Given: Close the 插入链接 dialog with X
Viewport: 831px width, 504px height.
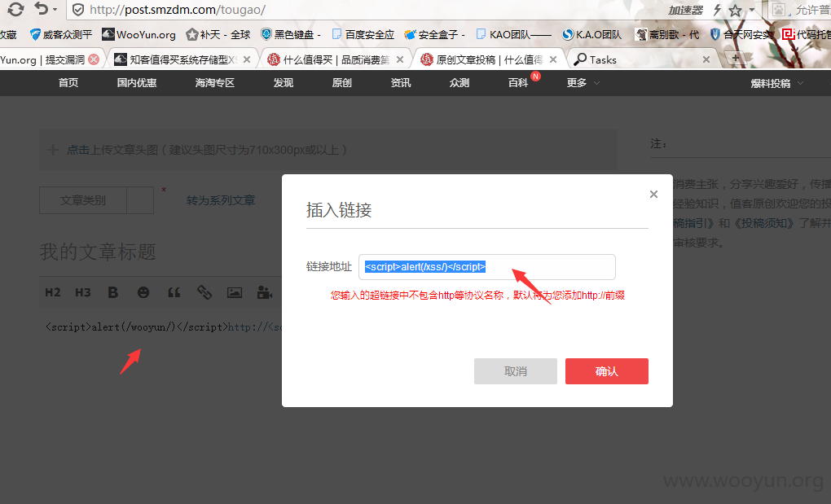Looking at the screenshot, I should 653,195.
